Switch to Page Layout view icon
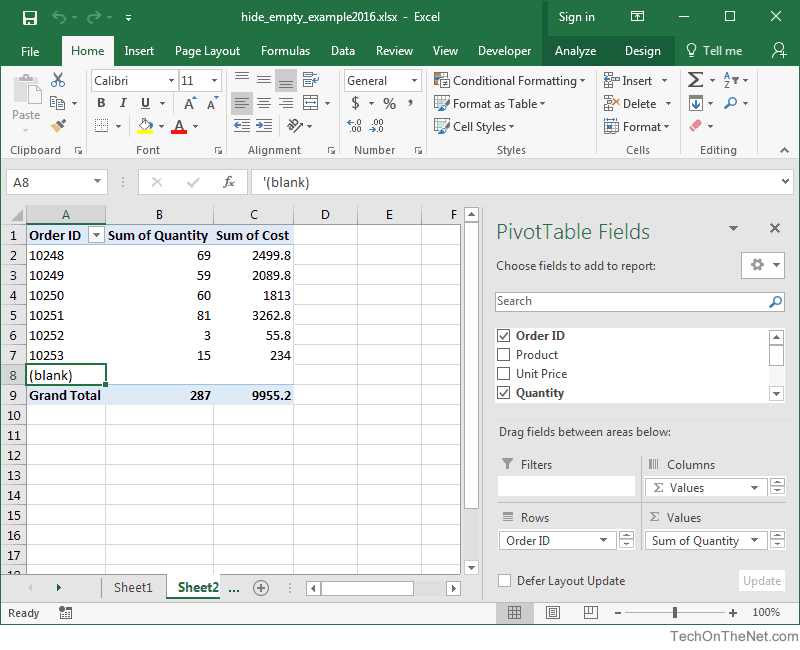 pos(553,612)
